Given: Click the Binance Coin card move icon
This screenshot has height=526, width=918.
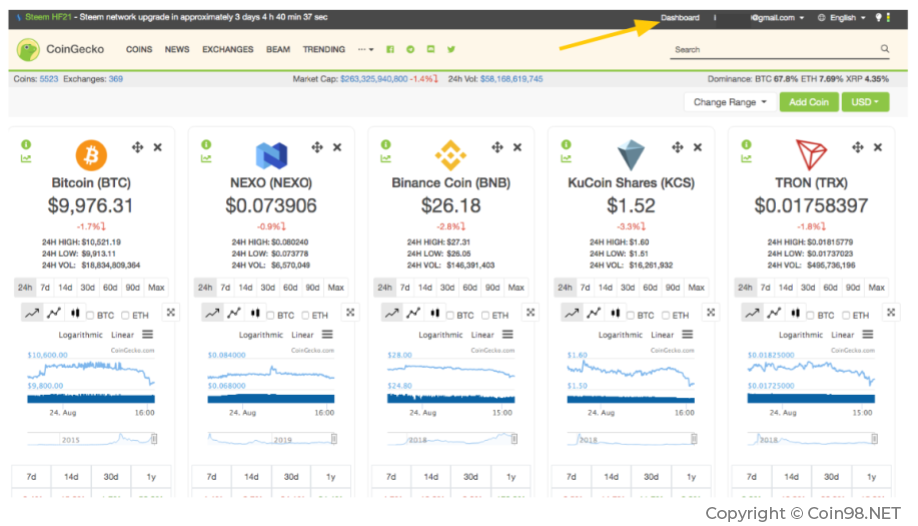Looking at the screenshot, I should pyautogui.click(x=497, y=148).
